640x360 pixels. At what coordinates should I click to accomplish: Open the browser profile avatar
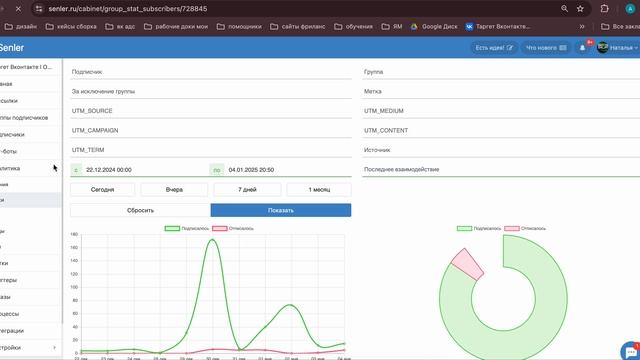click(630, 9)
